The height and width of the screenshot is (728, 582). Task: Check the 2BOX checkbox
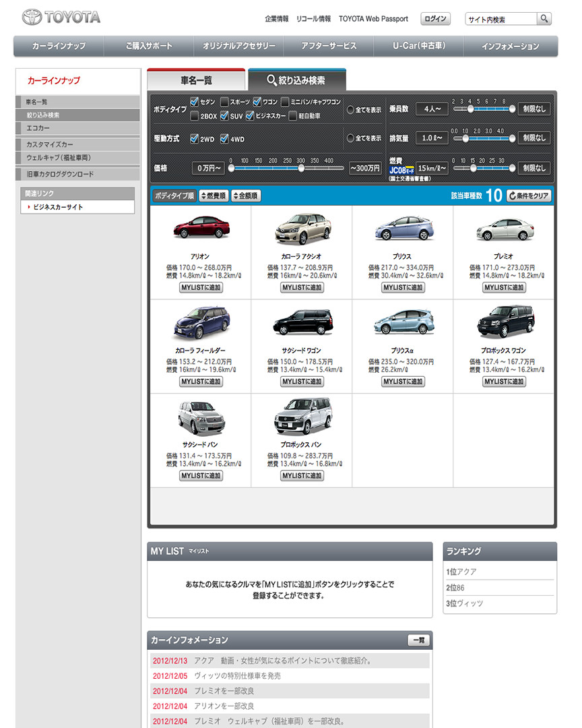[x=195, y=116]
